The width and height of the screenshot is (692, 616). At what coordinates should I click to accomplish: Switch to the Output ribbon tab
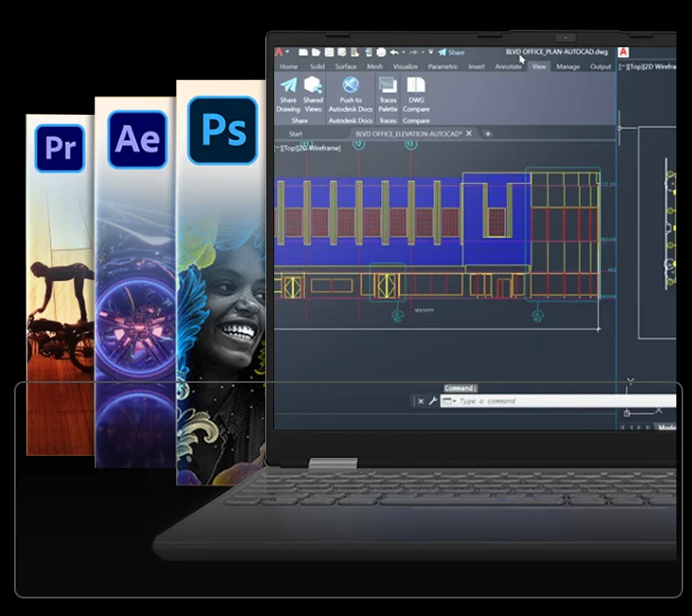(601, 67)
